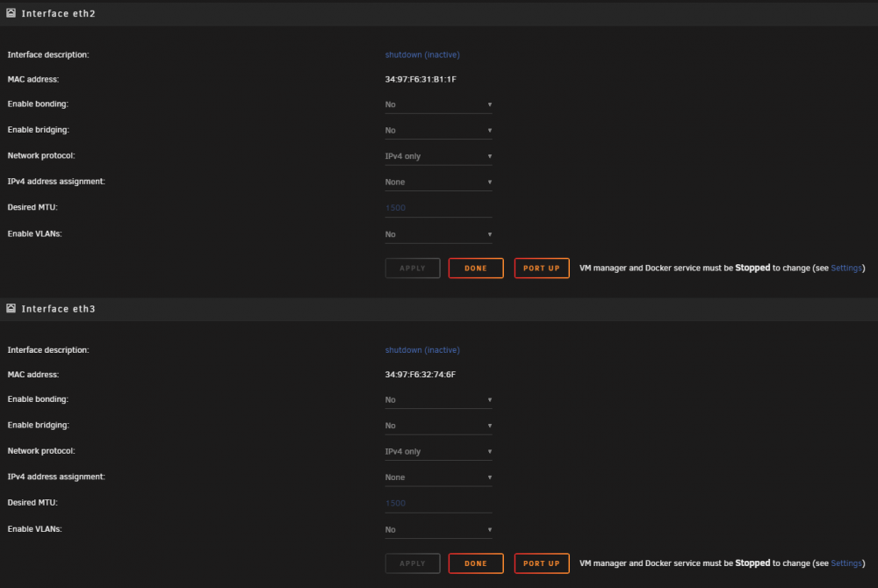Image resolution: width=878 pixels, height=588 pixels.
Task: Open eth2 IPv4 address assignment dropdown
Action: pos(438,182)
